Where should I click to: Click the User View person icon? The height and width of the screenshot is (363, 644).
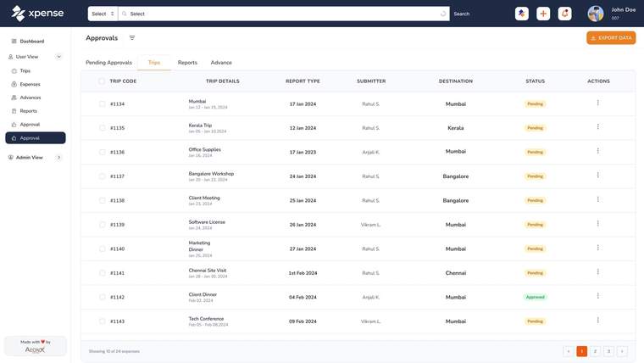[x=11, y=57]
